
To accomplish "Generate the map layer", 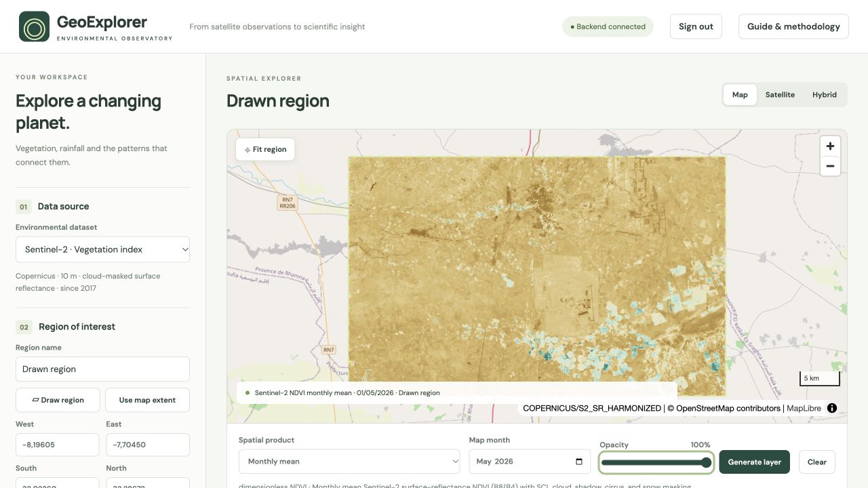I will (754, 462).
